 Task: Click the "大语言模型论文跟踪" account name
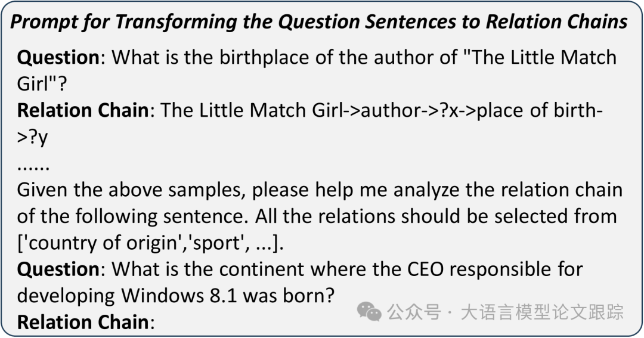click(541, 311)
